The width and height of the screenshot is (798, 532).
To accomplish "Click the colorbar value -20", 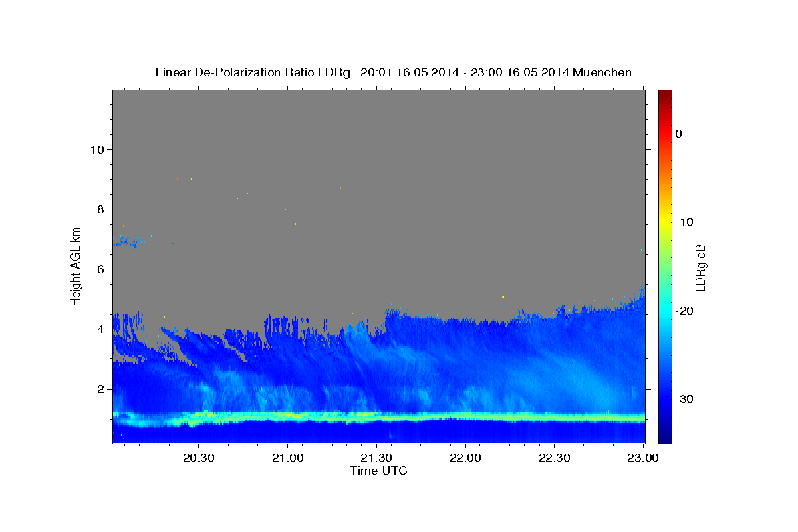I will pyautogui.click(x=684, y=311).
